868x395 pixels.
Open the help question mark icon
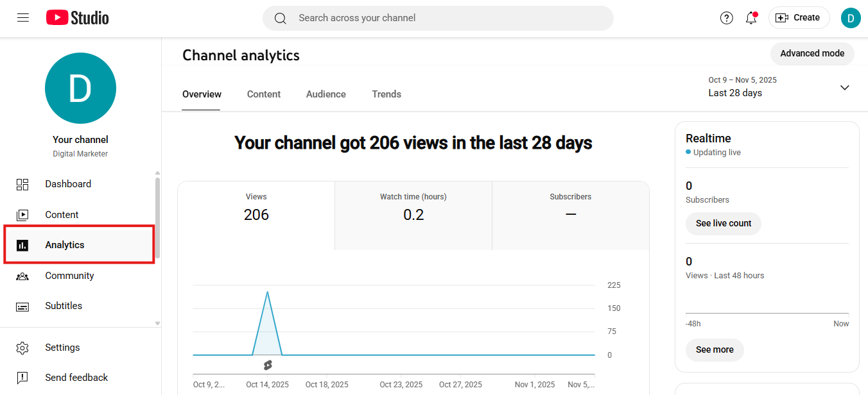click(x=726, y=18)
